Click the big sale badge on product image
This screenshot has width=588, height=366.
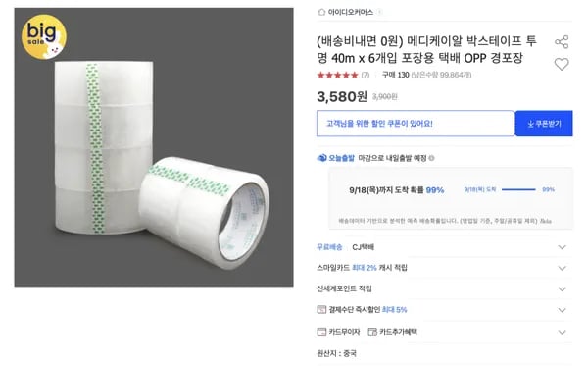[x=44, y=36]
